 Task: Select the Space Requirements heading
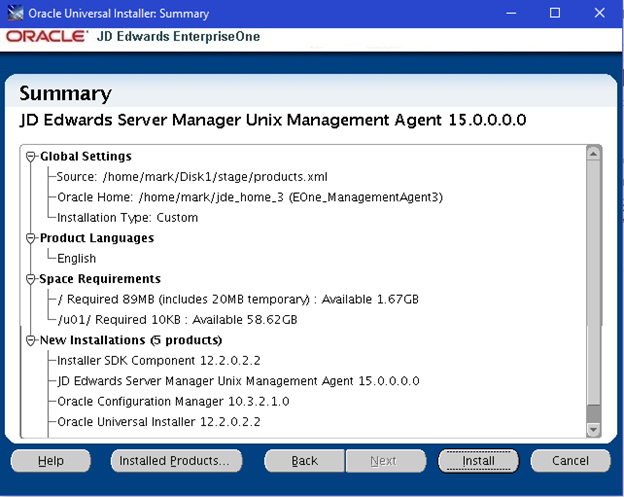coord(100,279)
